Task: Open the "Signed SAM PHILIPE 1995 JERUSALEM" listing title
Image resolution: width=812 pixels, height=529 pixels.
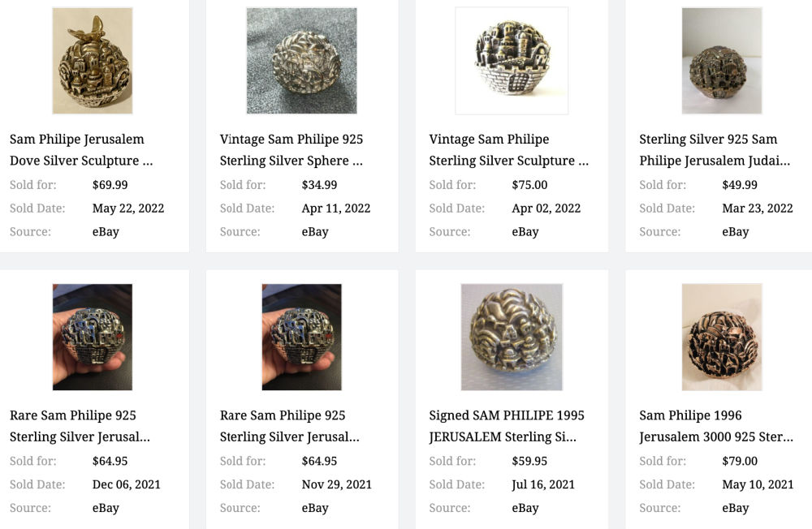Action: click(507, 426)
